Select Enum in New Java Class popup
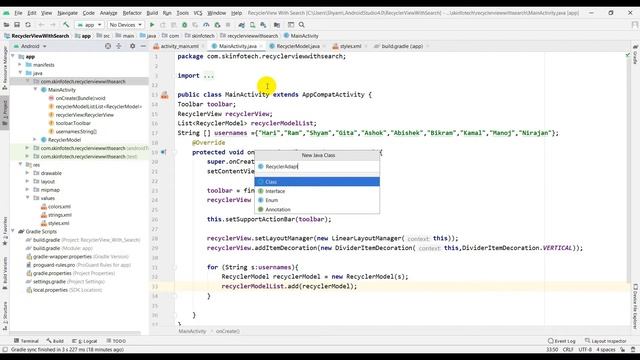 (x=317, y=200)
